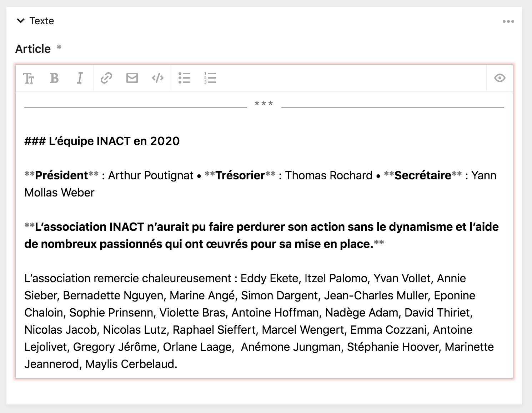Insert a code block

157,78
